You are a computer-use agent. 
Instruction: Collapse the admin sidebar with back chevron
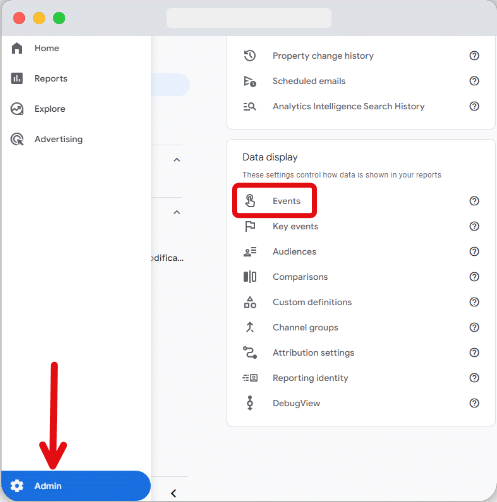click(x=174, y=493)
